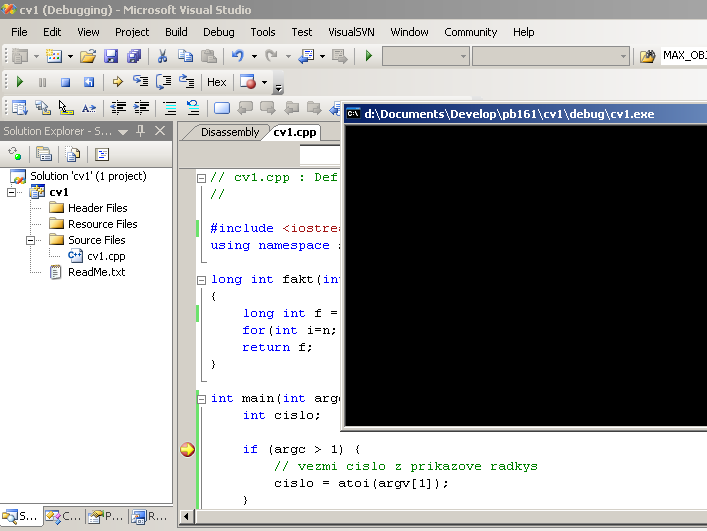Click the Decrease Indent icon
The image size is (707, 531).
118,108
